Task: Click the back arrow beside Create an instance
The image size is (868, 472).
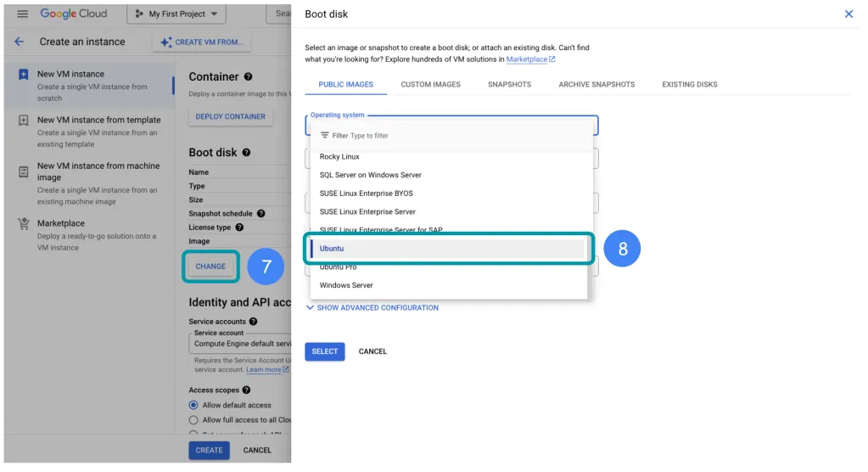Action: click(x=20, y=42)
